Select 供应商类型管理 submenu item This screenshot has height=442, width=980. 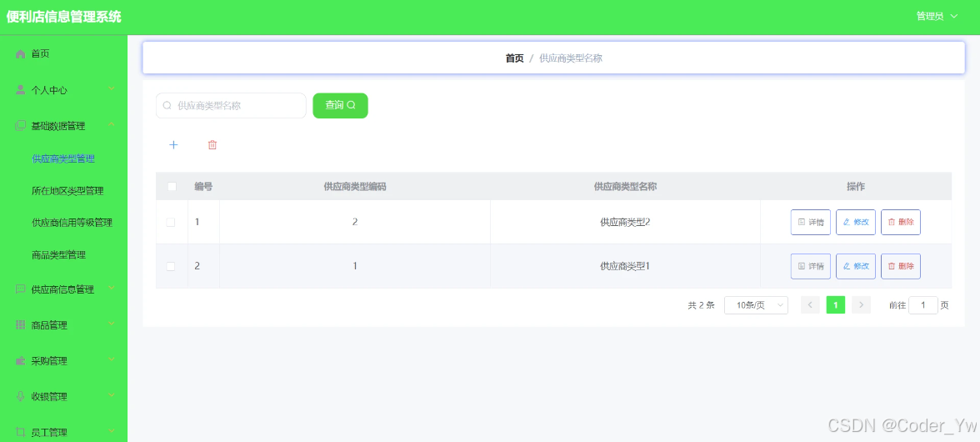63,158
